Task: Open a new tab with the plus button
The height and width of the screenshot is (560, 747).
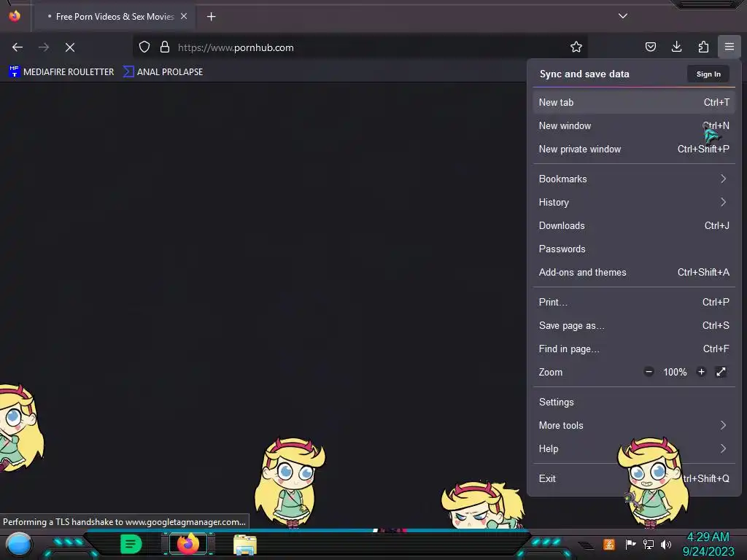Action: coord(211,17)
